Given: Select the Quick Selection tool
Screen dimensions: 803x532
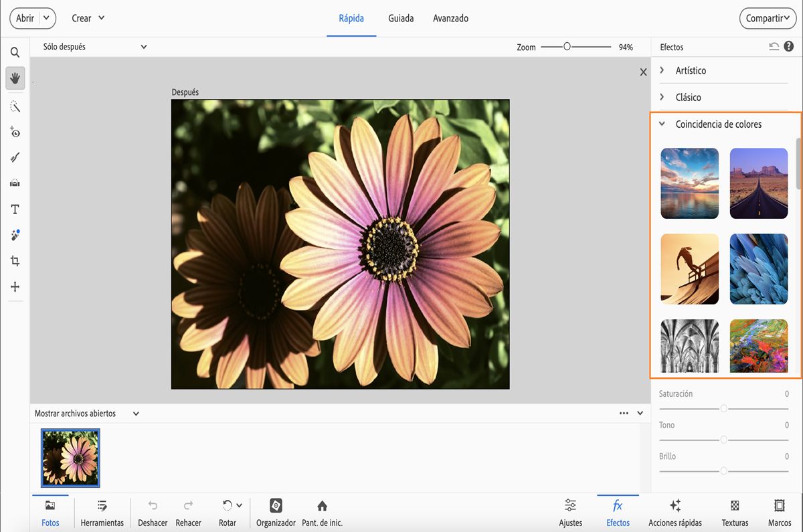Looking at the screenshot, I should (15, 106).
